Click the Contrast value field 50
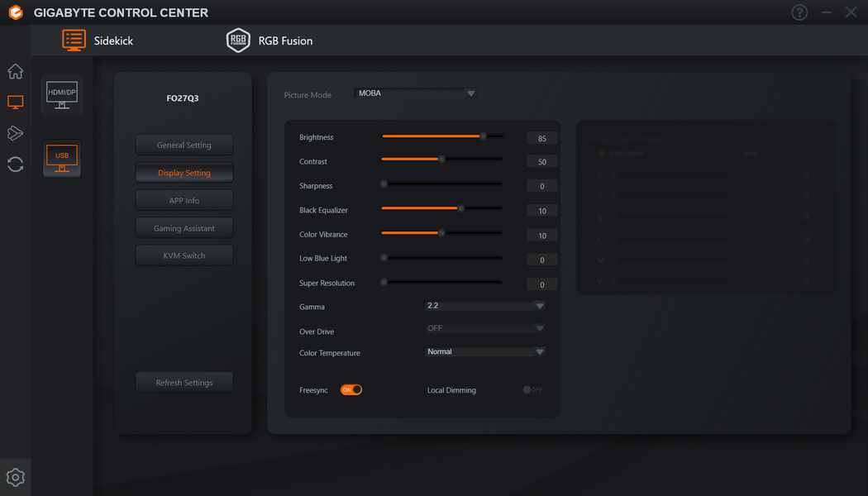This screenshot has height=496, width=868. tap(542, 162)
